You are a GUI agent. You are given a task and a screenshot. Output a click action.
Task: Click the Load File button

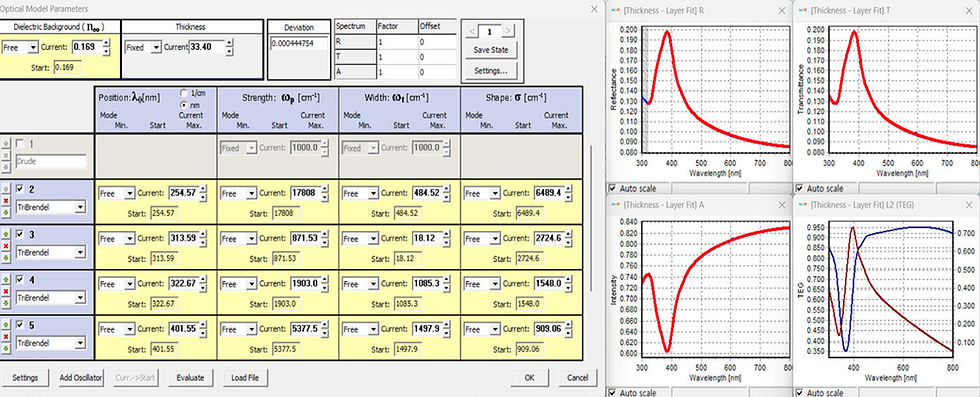[245, 378]
